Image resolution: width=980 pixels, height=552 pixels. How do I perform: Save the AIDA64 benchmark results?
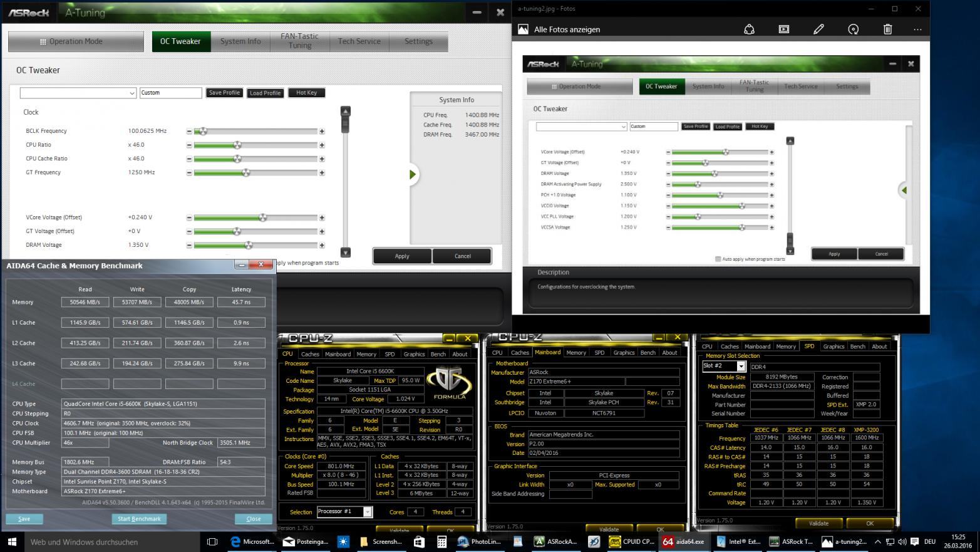pyautogui.click(x=24, y=519)
